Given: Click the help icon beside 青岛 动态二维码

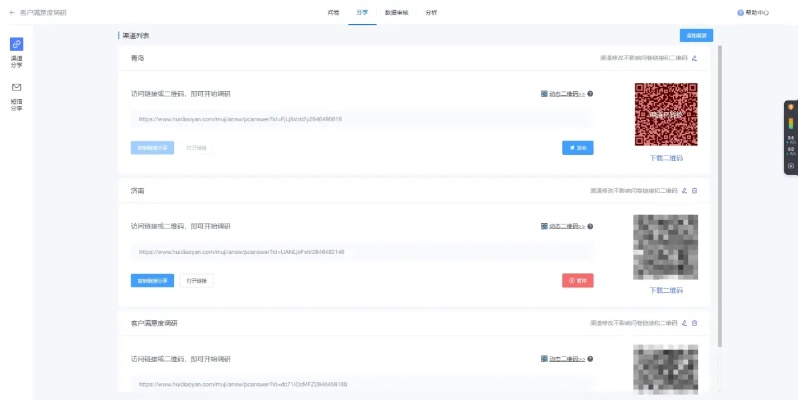Looking at the screenshot, I should click(x=591, y=94).
